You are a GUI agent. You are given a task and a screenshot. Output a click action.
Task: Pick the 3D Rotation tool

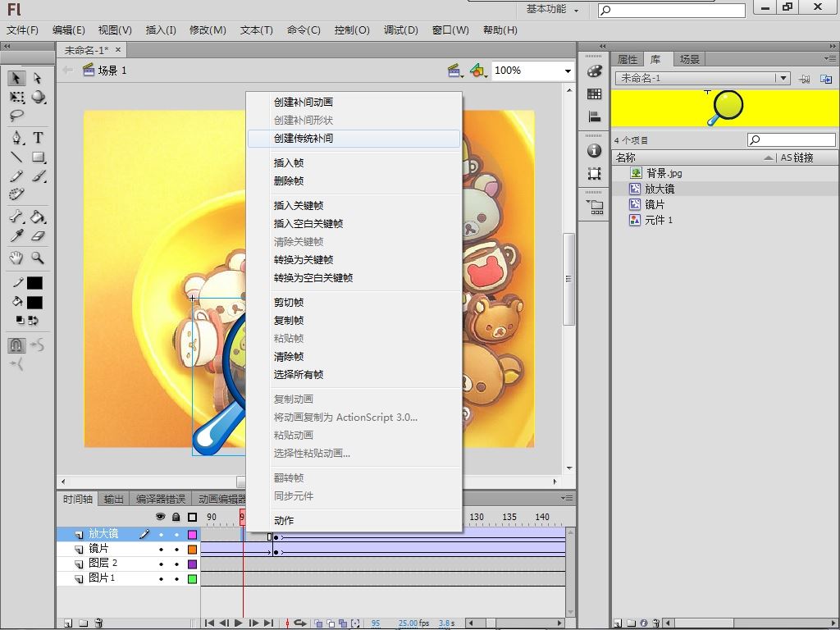38,97
